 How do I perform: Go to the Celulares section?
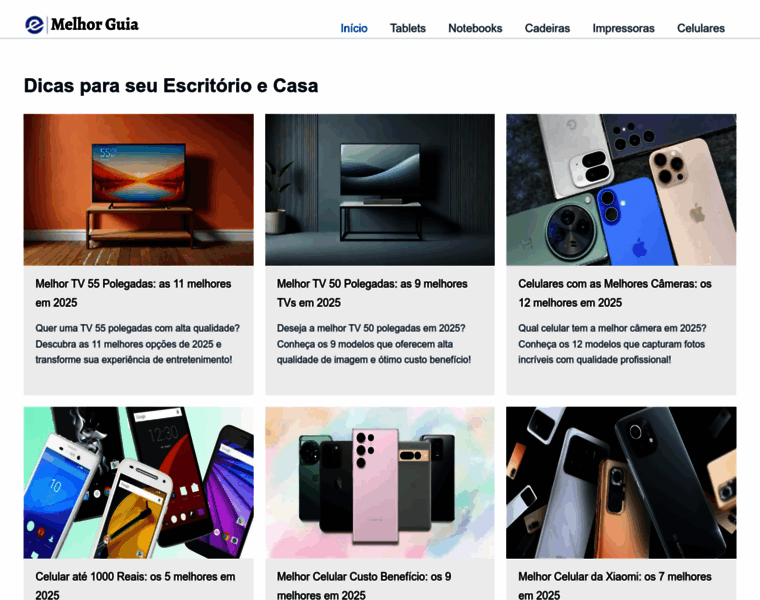pos(701,28)
